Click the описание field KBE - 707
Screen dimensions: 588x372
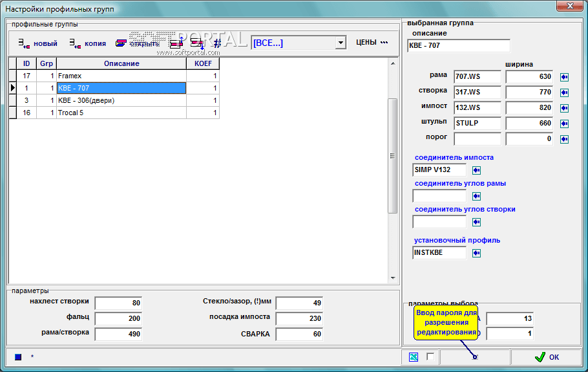[x=459, y=46]
